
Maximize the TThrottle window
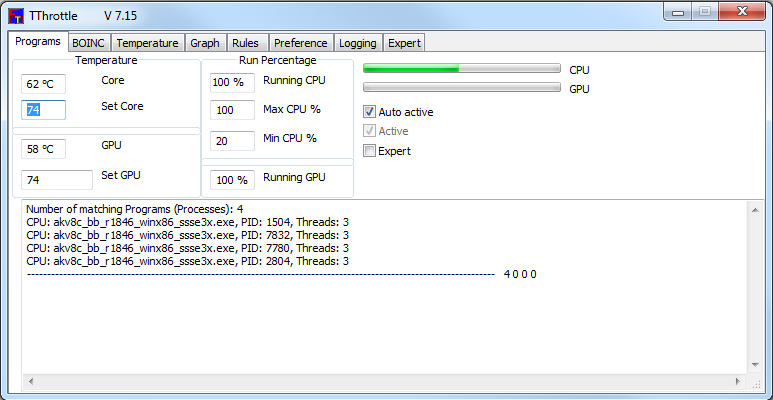click(x=705, y=12)
